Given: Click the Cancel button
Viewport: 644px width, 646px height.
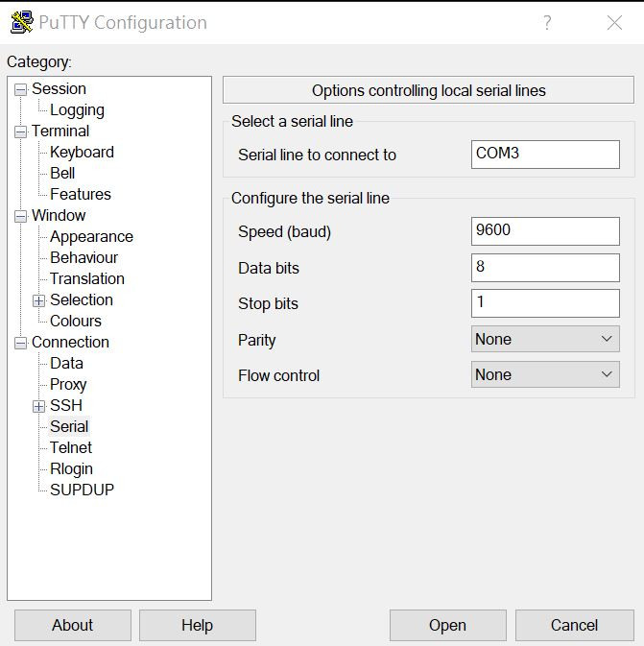Looking at the screenshot, I should pyautogui.click(x=574, y=626).
